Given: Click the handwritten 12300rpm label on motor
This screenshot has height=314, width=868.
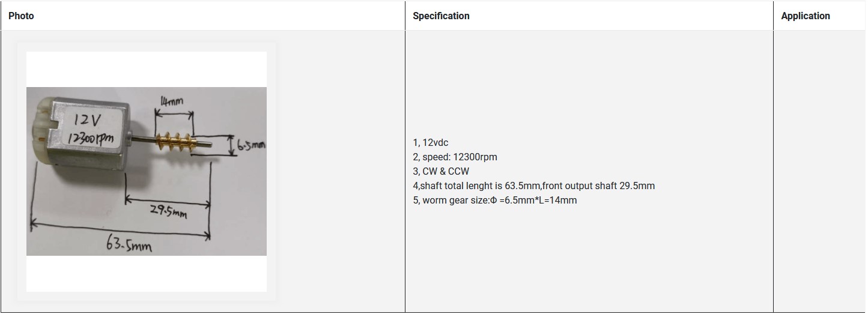Looking at the screenshot, I should 91,138.
